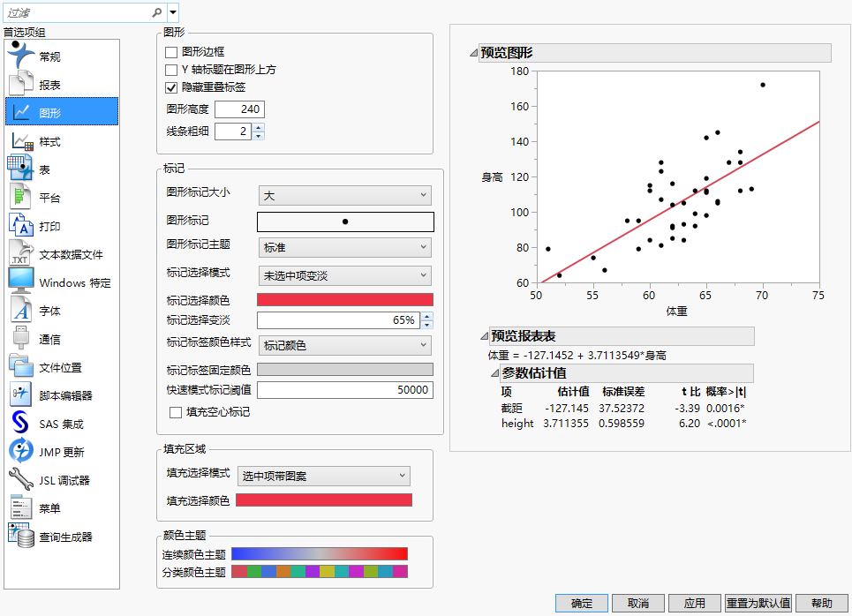Viewport: 852px width, 616px height.
Task: Click the 过滤 search field
Action: [84, 12]
